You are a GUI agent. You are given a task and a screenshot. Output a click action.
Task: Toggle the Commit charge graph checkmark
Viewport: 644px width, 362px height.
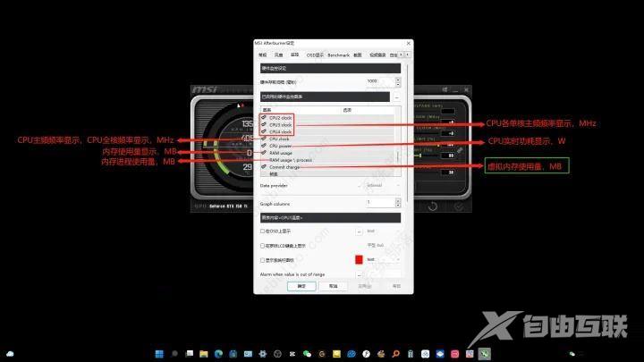264,167
